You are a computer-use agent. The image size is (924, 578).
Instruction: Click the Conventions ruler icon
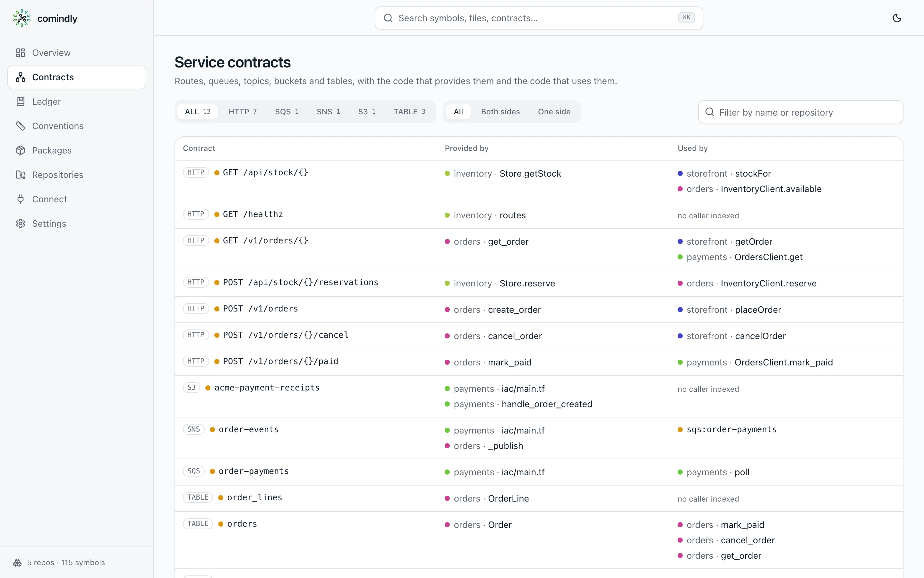pos(21,126)
